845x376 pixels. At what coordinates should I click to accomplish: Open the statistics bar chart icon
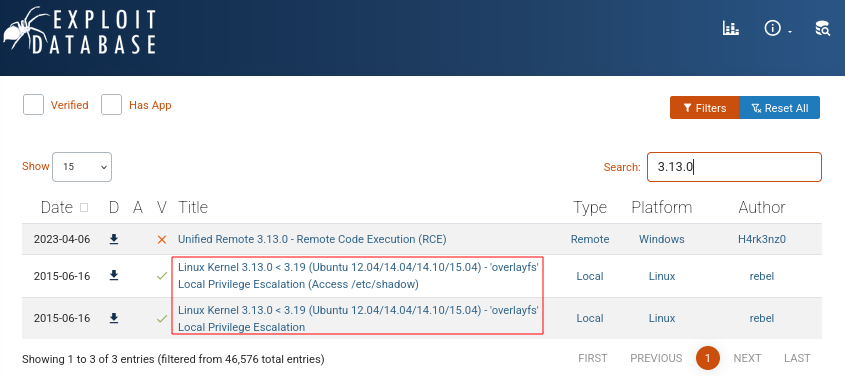tap(730, 29)
